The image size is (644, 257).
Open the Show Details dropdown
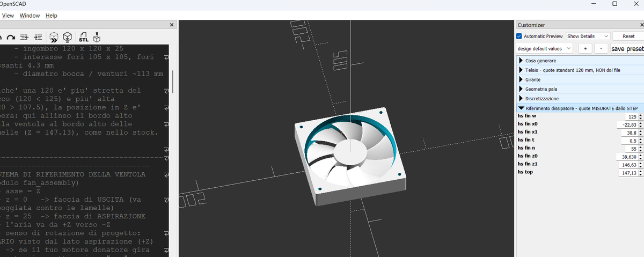pos(588,36)
